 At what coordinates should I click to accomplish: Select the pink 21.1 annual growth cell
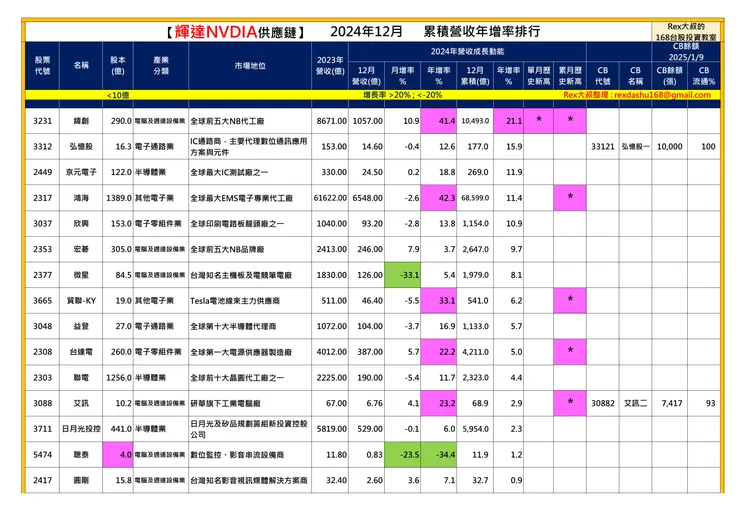click(x=508, y=121)
